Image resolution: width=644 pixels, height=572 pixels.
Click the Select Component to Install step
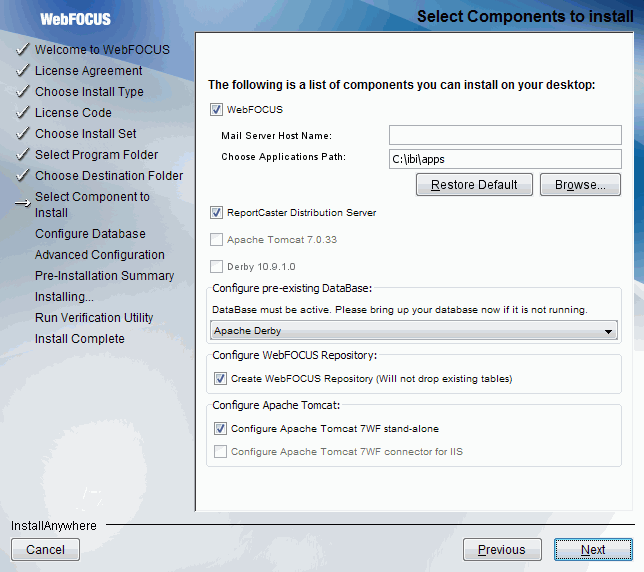(x=92, y=204)
